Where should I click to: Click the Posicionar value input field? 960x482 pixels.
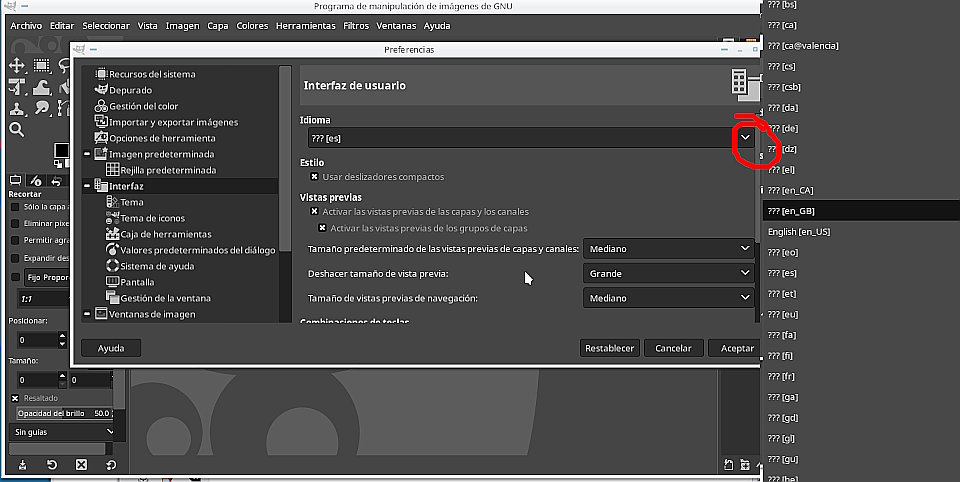(37, 340)
